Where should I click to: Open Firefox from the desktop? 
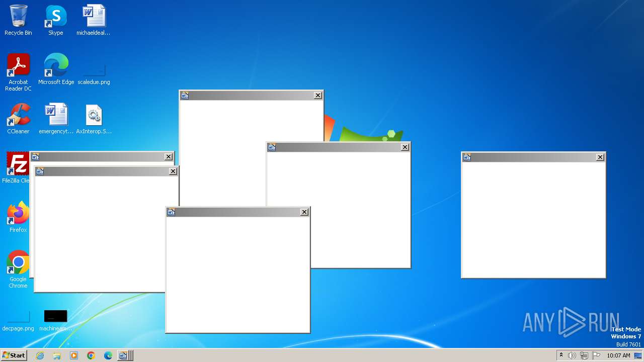[x=18, y=217]
